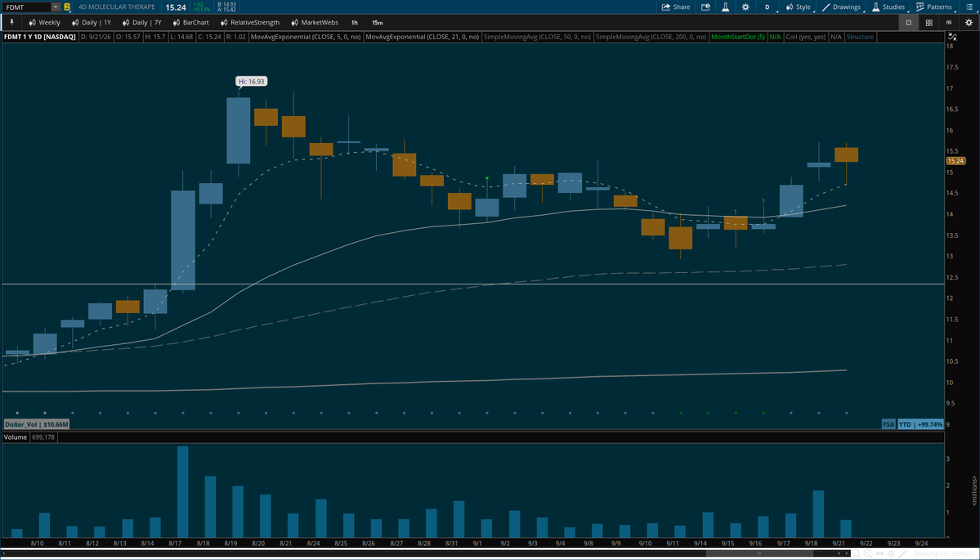Click the MonthStartDot (5) study label
Viewport: 980px width, 560px height.
tap(738, 37)
